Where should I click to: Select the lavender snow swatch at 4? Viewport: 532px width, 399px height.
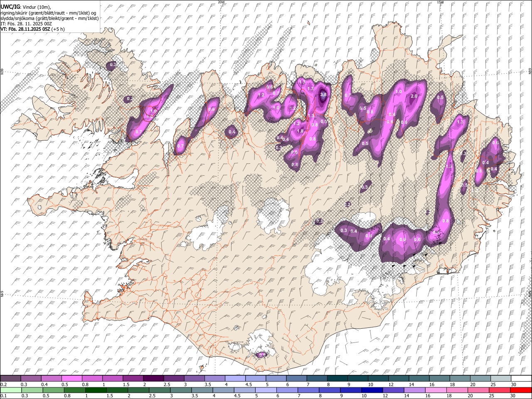pyautogui.click(x=235, y=379)
